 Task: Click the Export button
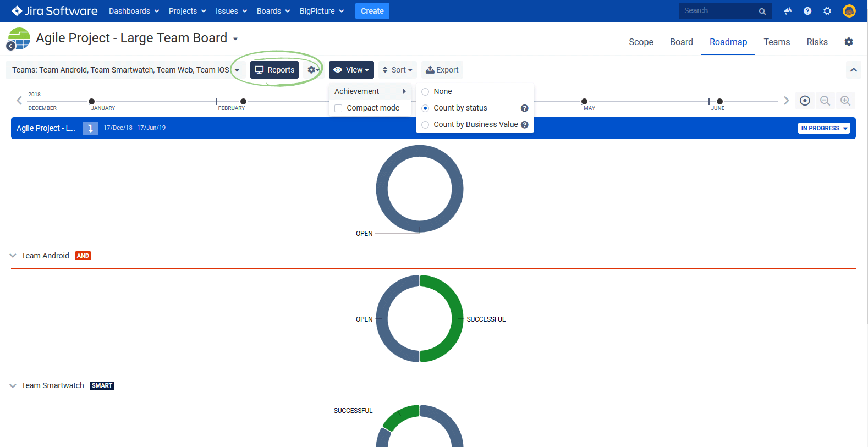[442, 70]
